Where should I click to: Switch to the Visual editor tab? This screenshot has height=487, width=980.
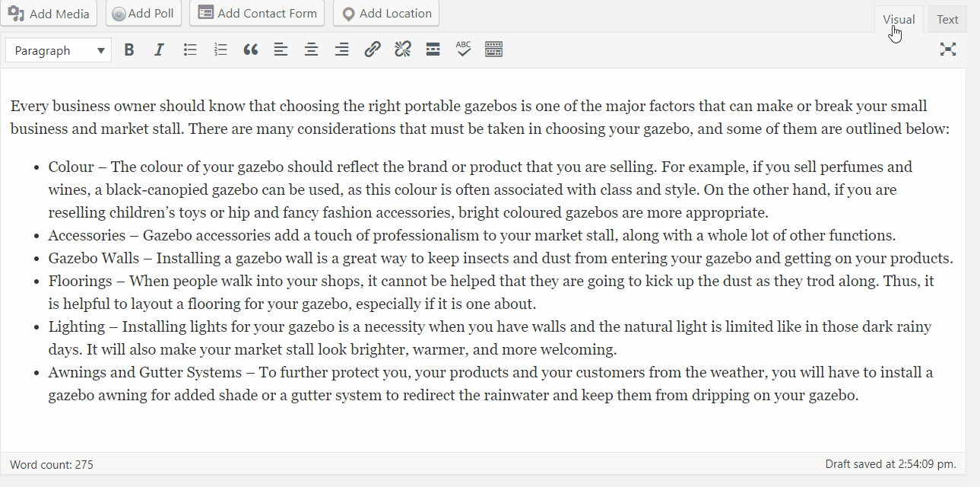(x=899, y=20)
